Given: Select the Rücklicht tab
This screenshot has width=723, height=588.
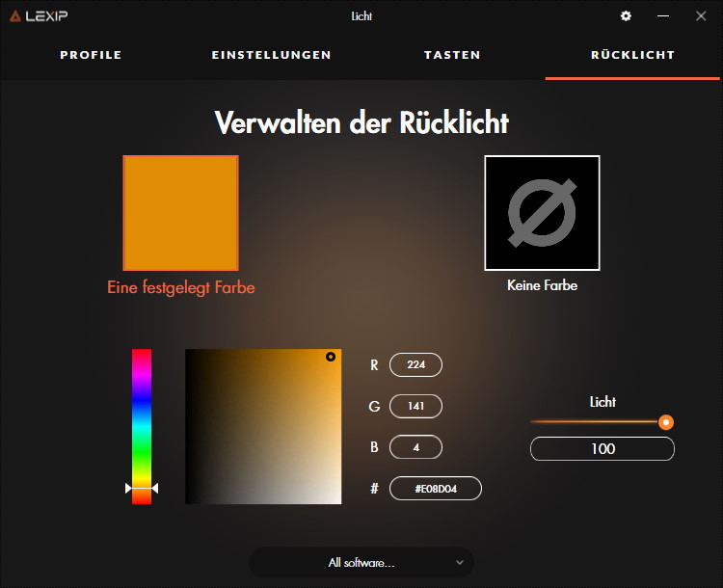Looking at the screenshot, I should (632, 55).
